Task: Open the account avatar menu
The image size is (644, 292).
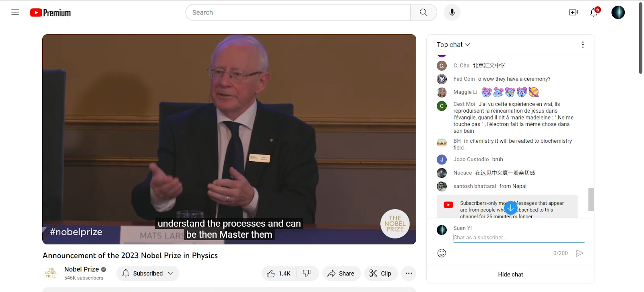Action: 618,12
